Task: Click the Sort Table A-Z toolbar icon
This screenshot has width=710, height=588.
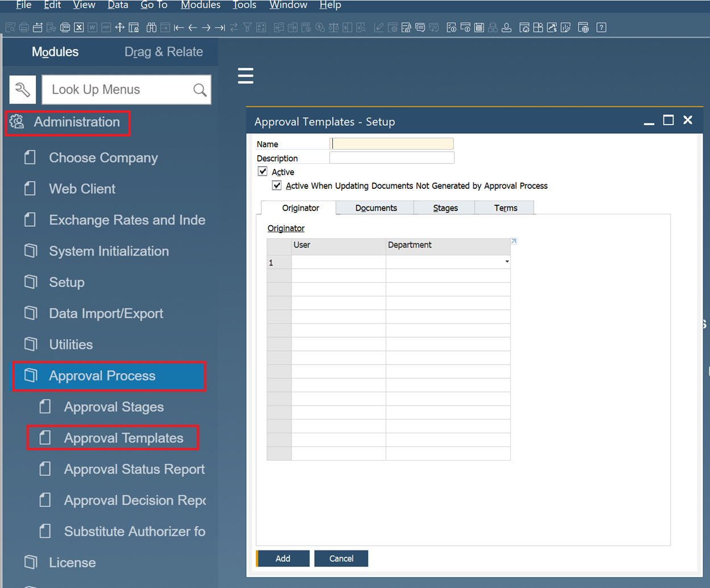Action: point(260,27)
